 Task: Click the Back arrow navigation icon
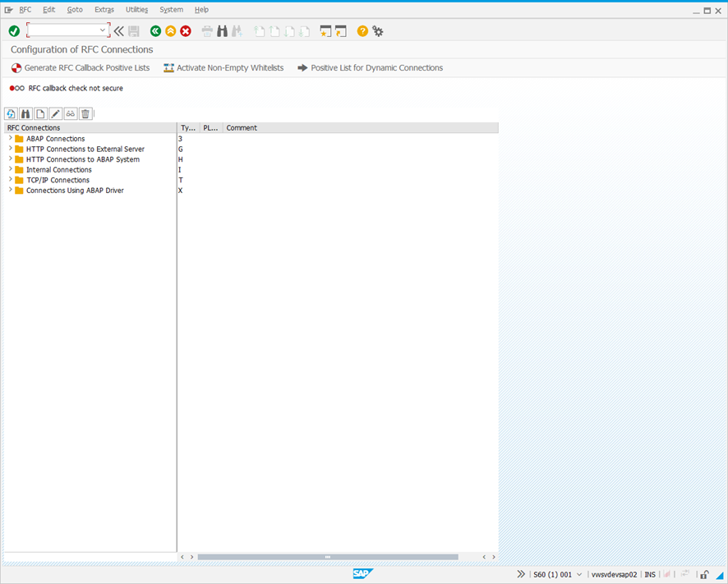[155, 30]
